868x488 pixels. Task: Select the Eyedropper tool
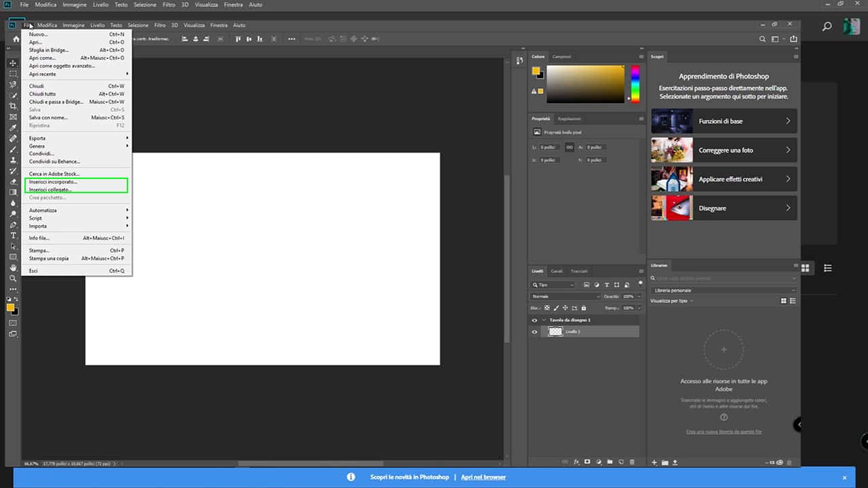13,127
